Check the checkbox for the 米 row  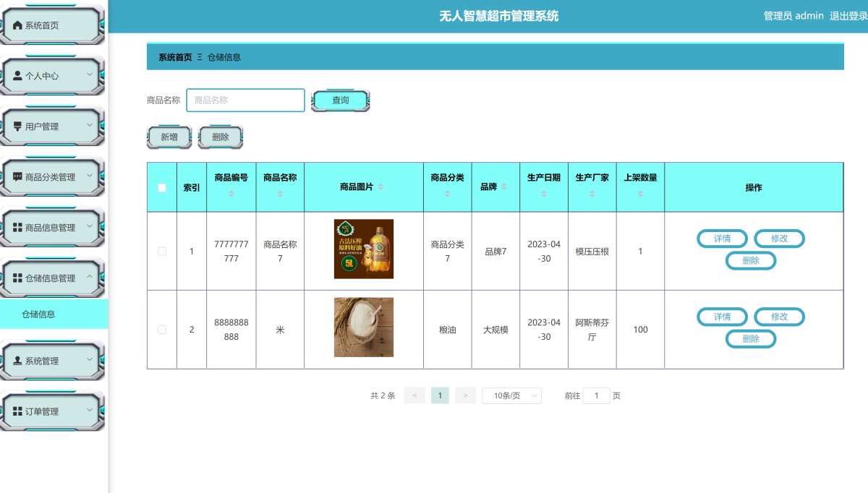point(162,330)
